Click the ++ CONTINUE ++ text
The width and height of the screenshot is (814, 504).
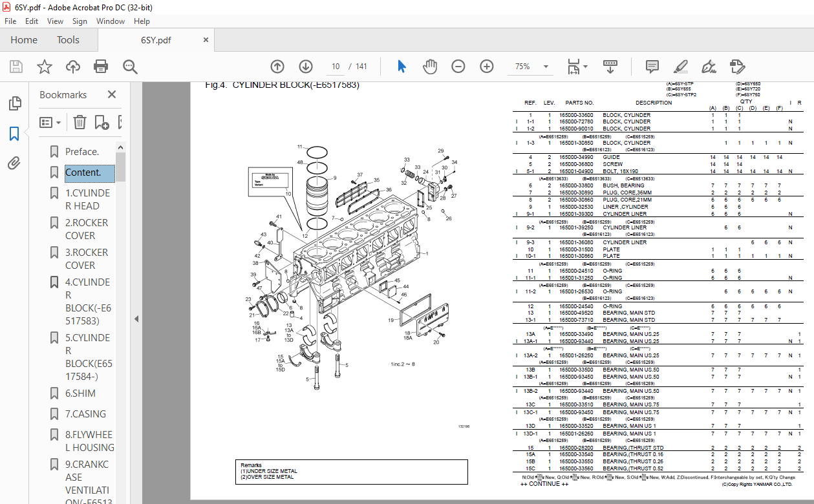tap(544, 483)
